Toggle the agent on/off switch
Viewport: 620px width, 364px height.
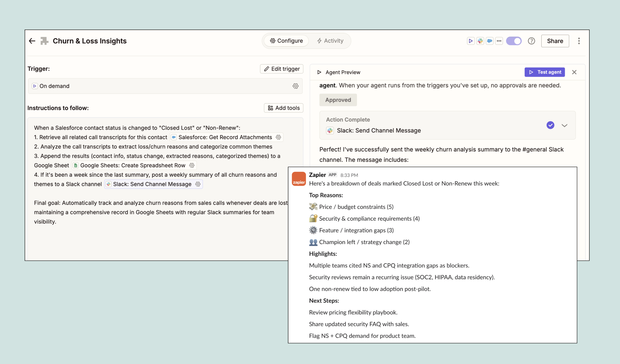[x=514, y=41]
